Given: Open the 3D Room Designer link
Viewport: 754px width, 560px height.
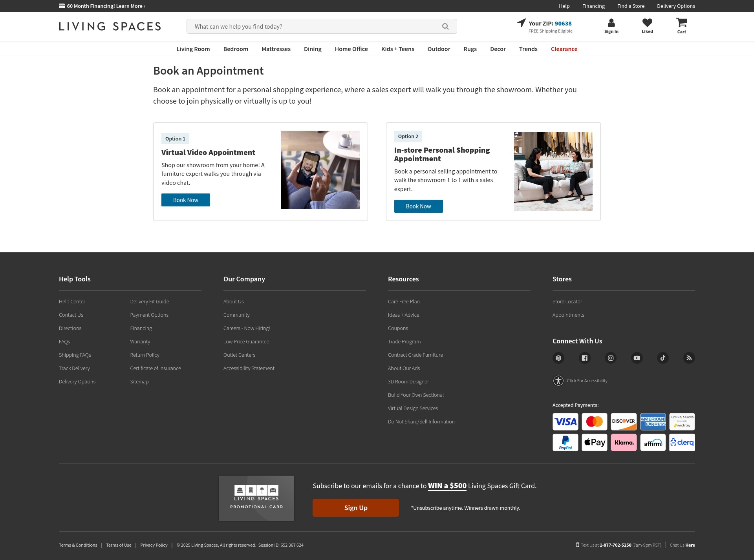Looking at the screenshot, I should pyautogui.click(x=408, y=381).
